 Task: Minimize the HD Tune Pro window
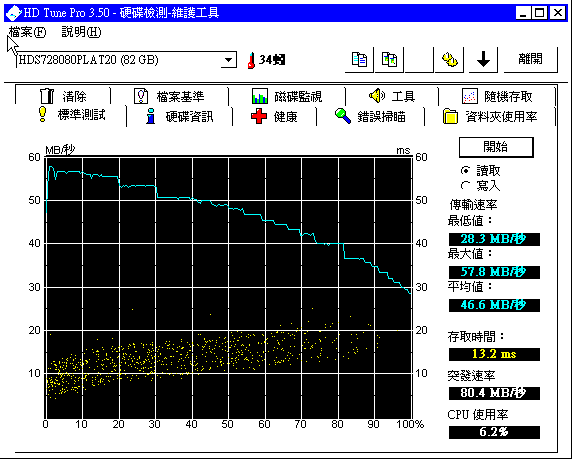click(523, 13)
